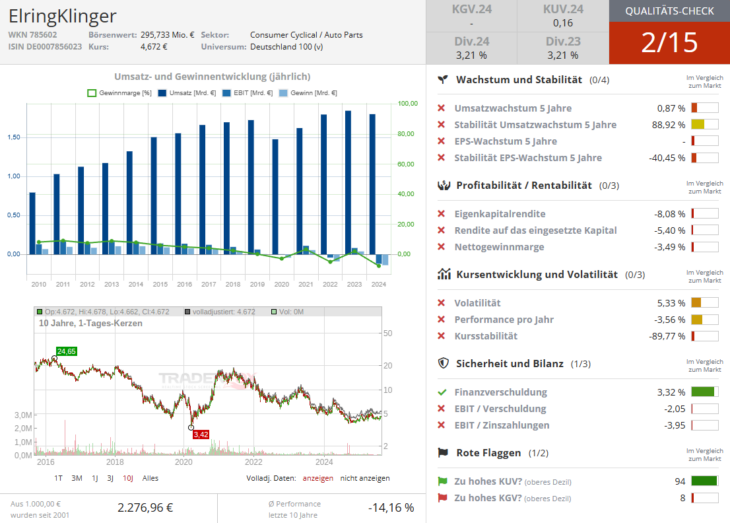Image resolution: width=730 pixels, height=523 pixels.
Task: Toggle the Umsatz [Mrd. €] legend entry
Action: (187, 93)
